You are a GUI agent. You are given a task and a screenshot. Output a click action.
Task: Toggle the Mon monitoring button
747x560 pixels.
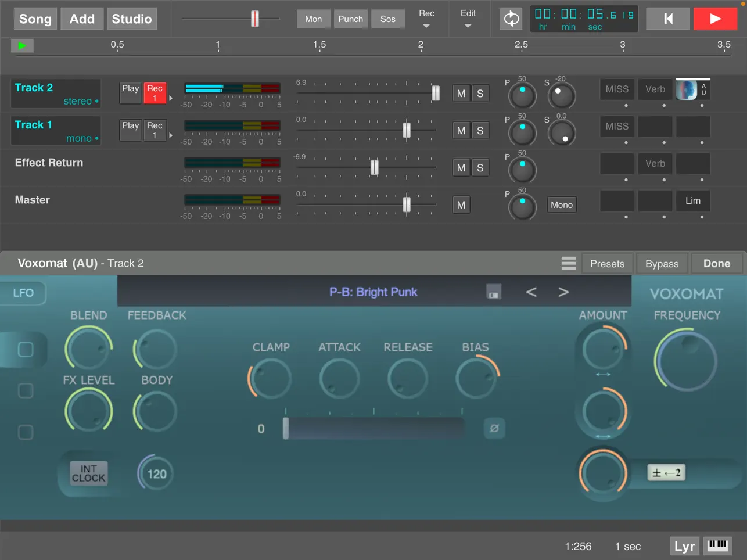point(313,19)
